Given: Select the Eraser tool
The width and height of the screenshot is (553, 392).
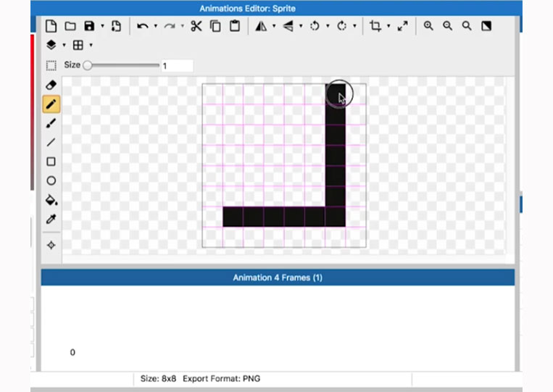Looking at the screenshot, I should 51,85.
